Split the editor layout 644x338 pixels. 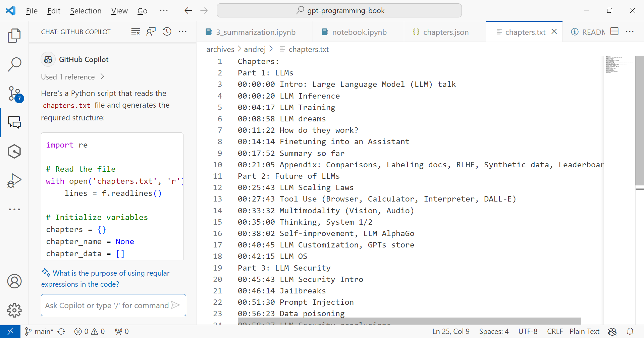[614, 32]
